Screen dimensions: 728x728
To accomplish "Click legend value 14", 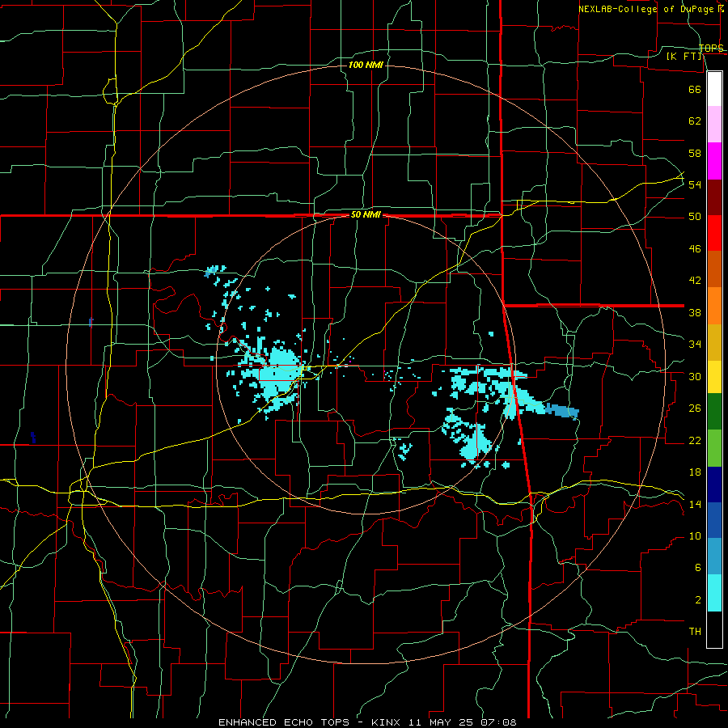I will point(695,504).
